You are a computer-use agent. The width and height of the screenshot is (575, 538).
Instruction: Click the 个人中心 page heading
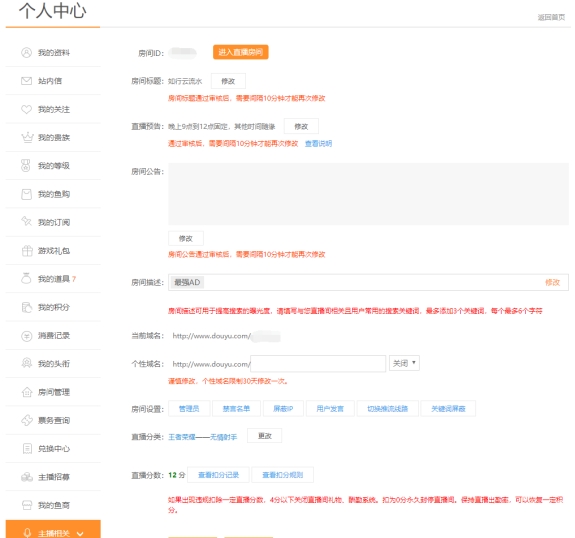pos(53,11)
